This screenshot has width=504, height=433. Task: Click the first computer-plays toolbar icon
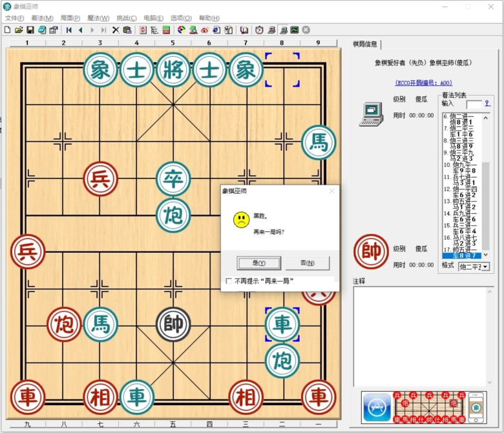click(x=271, y=30)
